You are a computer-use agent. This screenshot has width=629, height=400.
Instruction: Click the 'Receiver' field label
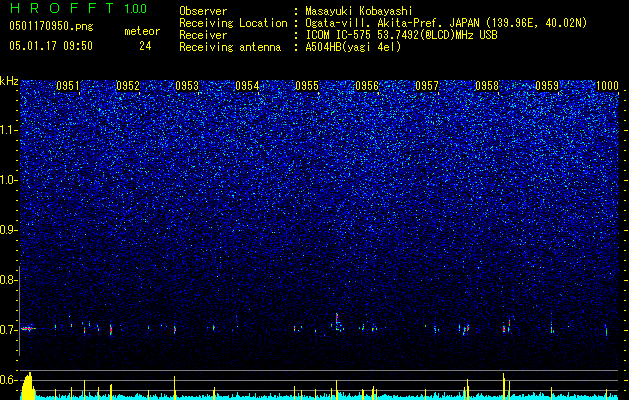[203, 35]
